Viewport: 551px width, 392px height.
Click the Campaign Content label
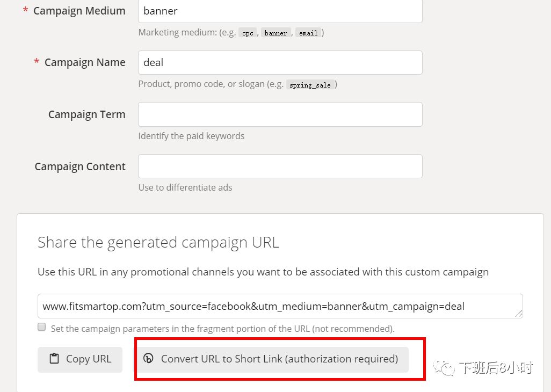80,166
